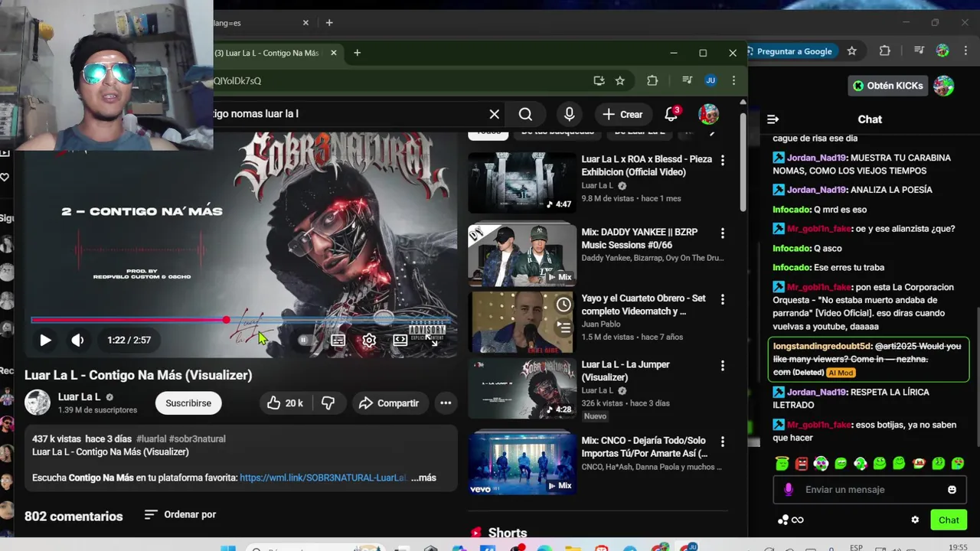Open Kick chat settings gear
The height and width of the screenshot is (551, 980).
pyautogui.click(x=915, y=520)
